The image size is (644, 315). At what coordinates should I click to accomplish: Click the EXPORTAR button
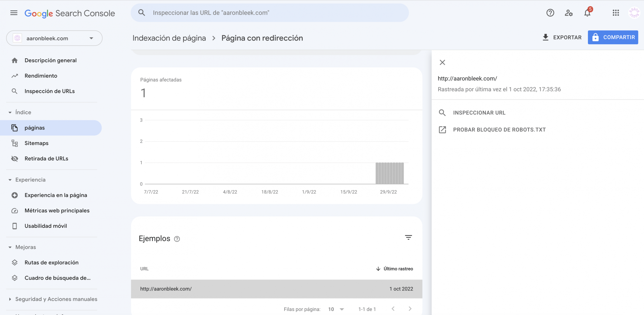[562, 37]
